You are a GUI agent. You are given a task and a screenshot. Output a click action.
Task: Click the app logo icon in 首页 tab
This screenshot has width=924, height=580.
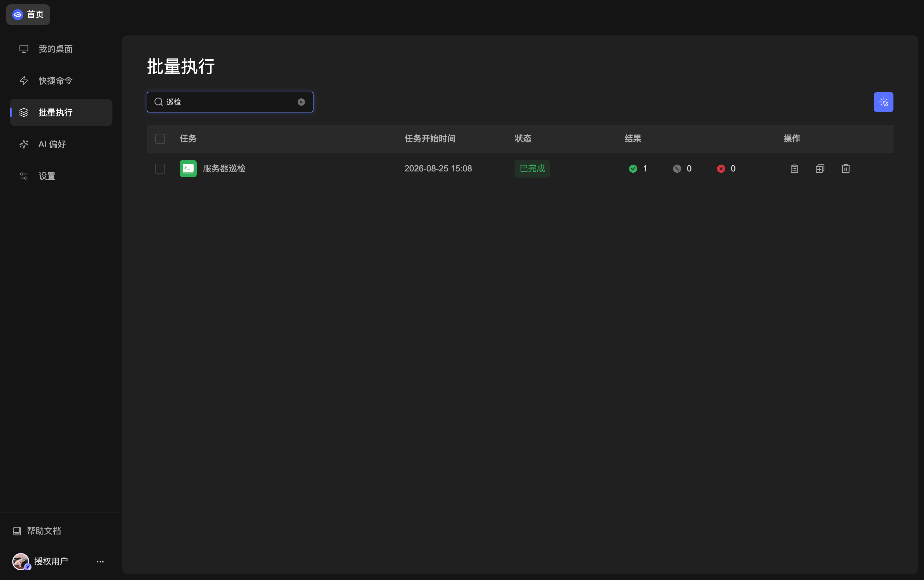(18, 15)
